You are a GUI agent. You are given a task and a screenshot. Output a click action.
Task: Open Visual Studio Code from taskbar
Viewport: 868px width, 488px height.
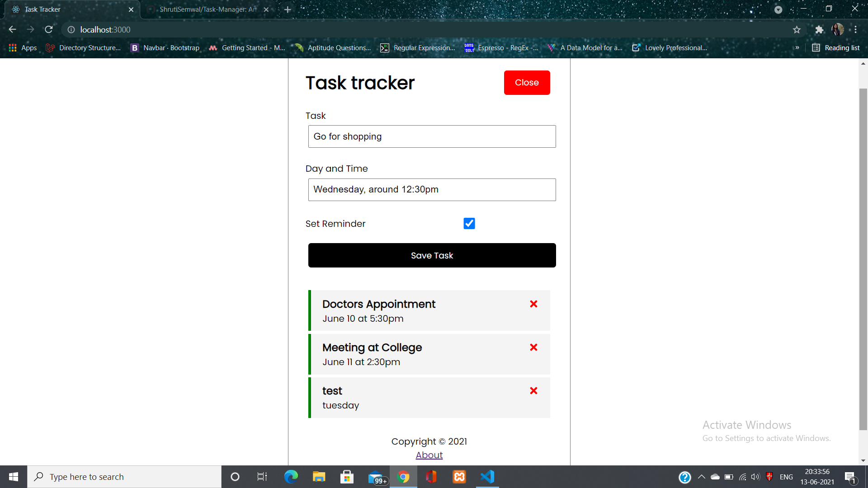tap(487, 477)
